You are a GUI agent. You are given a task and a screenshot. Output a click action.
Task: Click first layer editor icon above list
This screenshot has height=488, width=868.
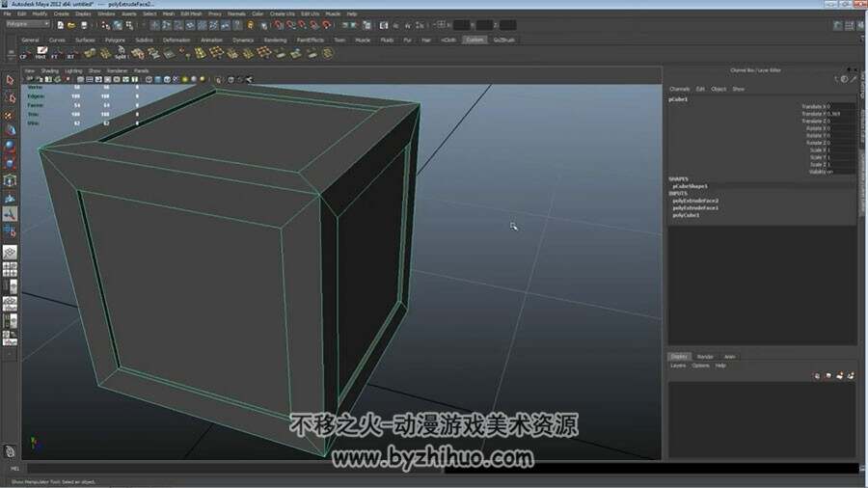tap(817, 376)
